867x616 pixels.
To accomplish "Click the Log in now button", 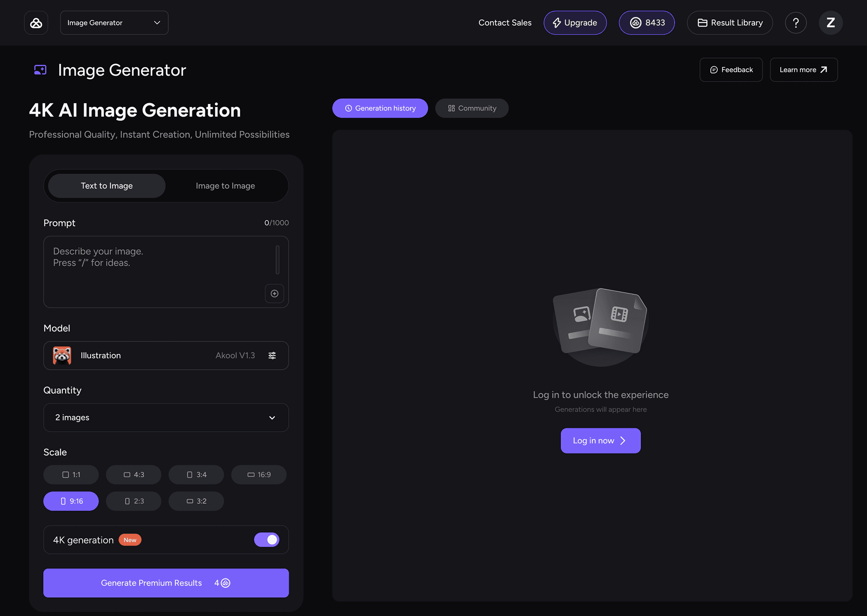I will [600, 441].
